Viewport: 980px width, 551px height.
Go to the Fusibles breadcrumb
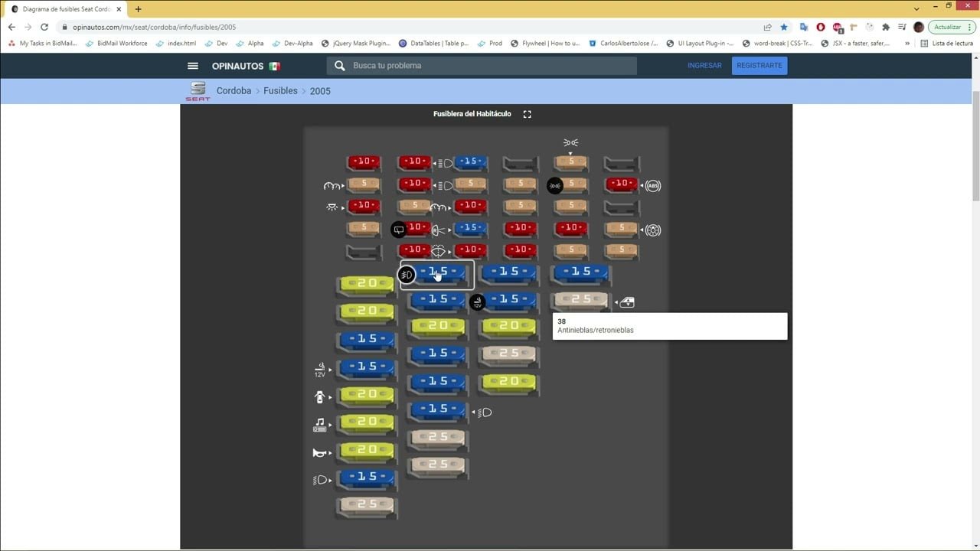click(x=280, y=91)
